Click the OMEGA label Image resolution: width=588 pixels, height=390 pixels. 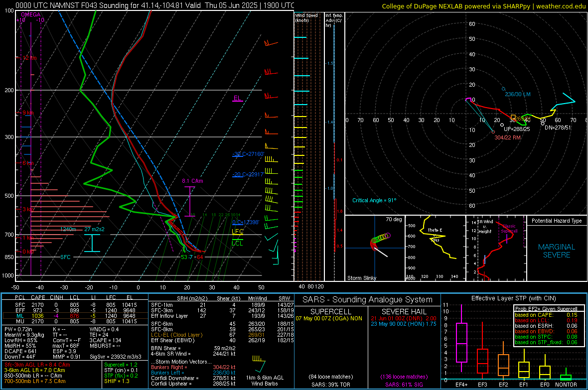(31, 14)
